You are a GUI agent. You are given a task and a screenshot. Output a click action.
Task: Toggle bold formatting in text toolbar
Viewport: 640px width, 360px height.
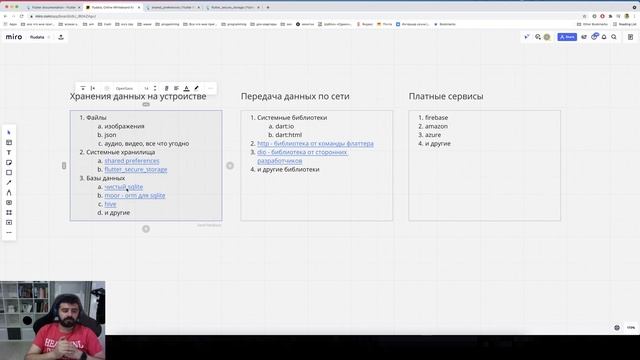[x=167, y=88]
